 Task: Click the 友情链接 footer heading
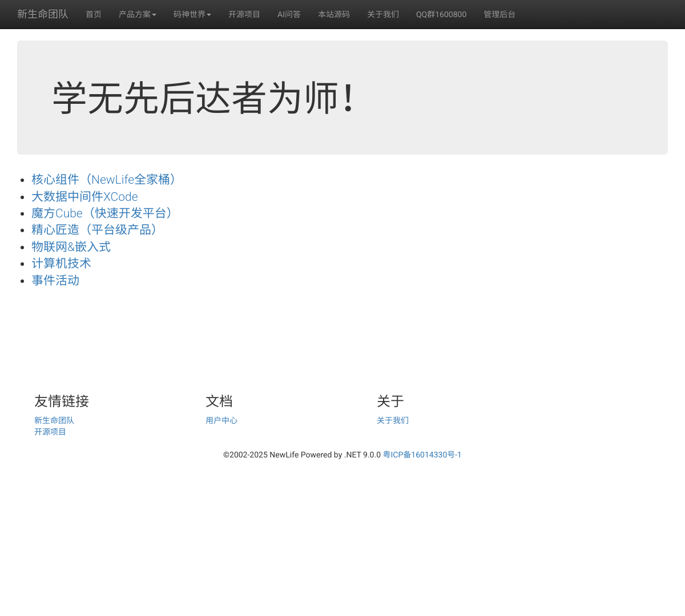(x=62, y=402)
